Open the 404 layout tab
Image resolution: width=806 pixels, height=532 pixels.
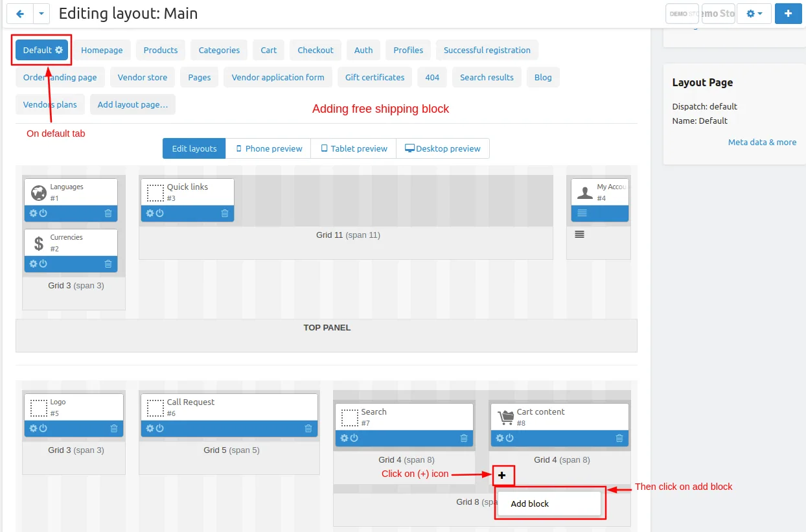432,77
